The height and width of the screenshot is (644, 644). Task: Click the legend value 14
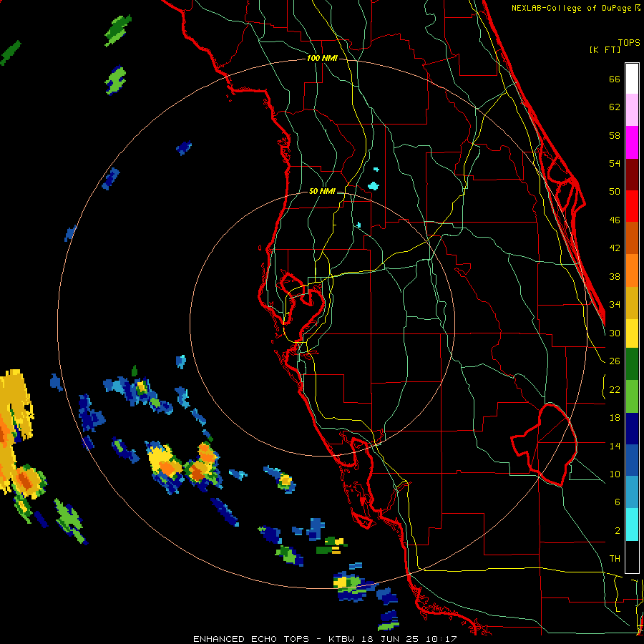click(615, 446)
